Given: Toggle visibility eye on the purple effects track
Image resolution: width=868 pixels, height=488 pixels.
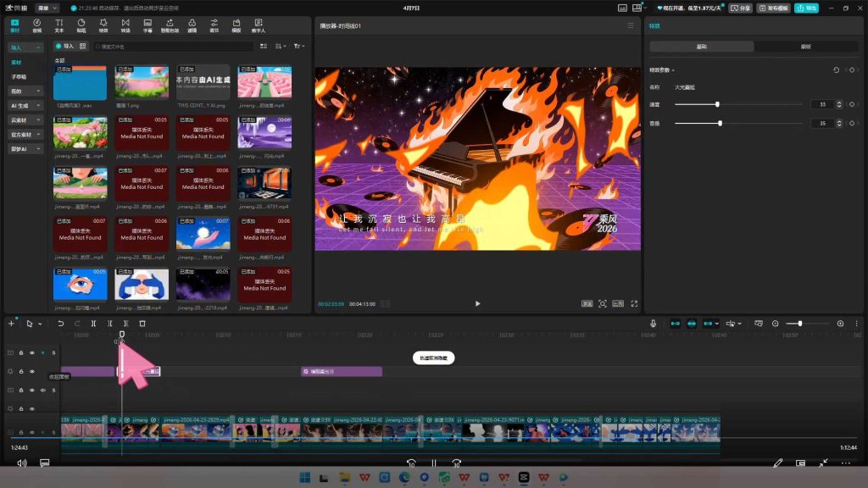Looking at the screenshot, I should pyautogui.click(x=32, y=371).
